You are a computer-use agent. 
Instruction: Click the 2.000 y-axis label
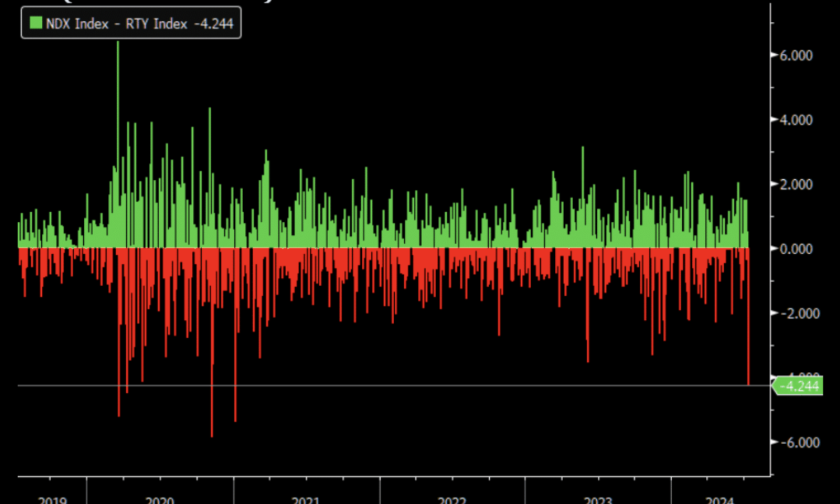(x=796, y=184)
